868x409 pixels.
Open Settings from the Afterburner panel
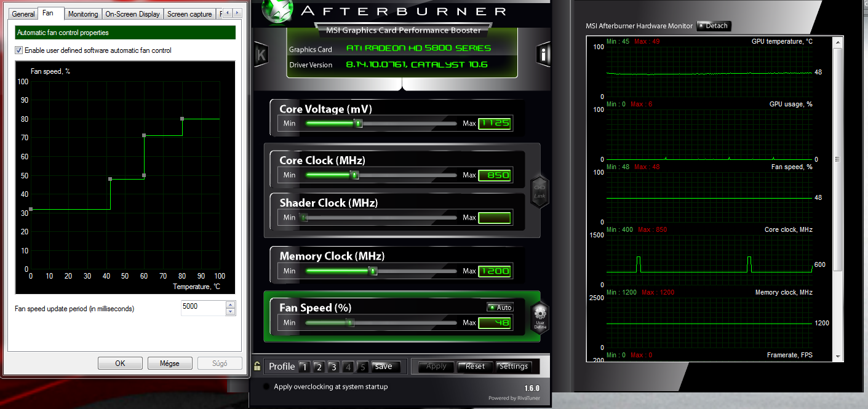point(513,367)
